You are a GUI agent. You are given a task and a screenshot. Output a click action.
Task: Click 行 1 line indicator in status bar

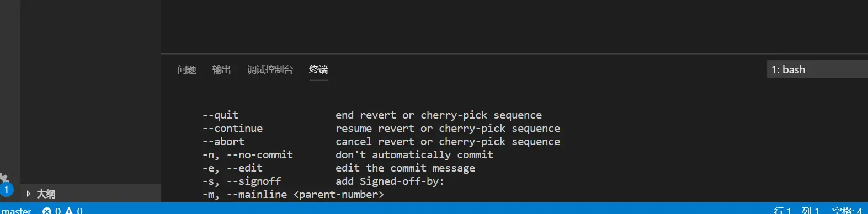click(782, 210)
